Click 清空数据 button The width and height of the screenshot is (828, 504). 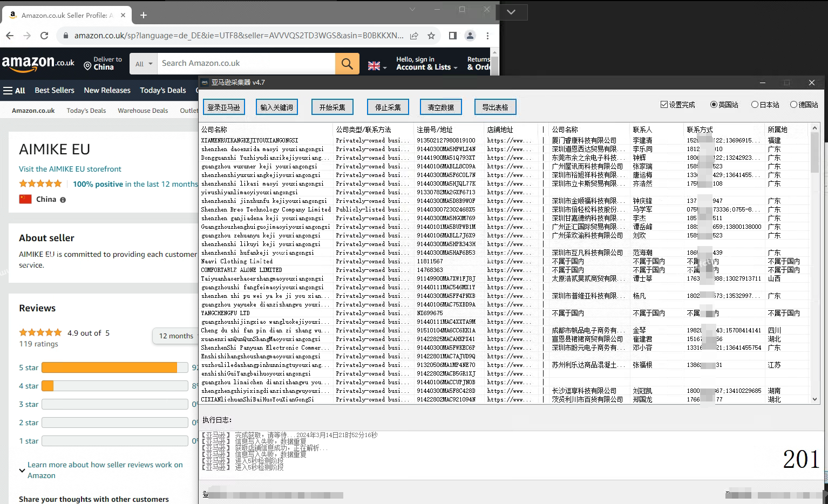(441, 107)
